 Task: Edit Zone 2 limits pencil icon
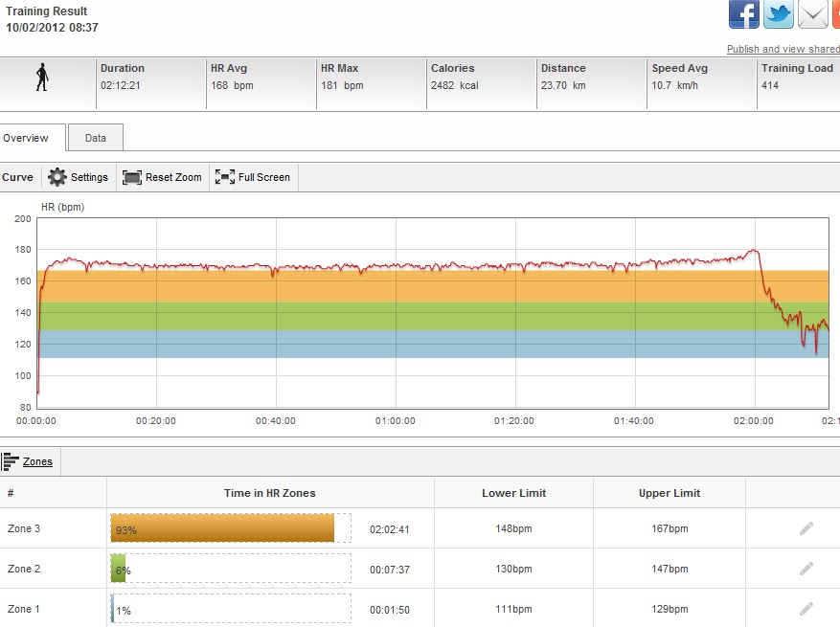coord(806,569)
